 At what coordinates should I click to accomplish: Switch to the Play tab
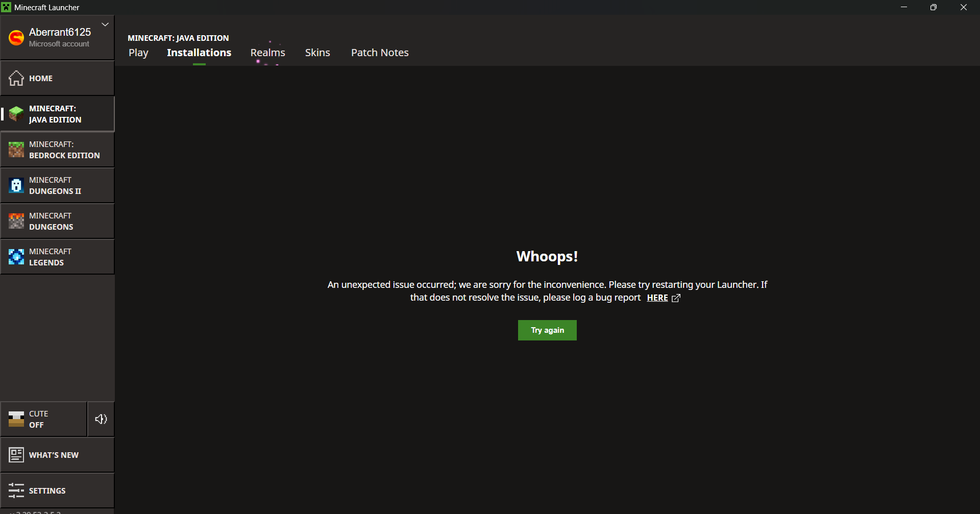pyautogui.click(x=138, y=53)
